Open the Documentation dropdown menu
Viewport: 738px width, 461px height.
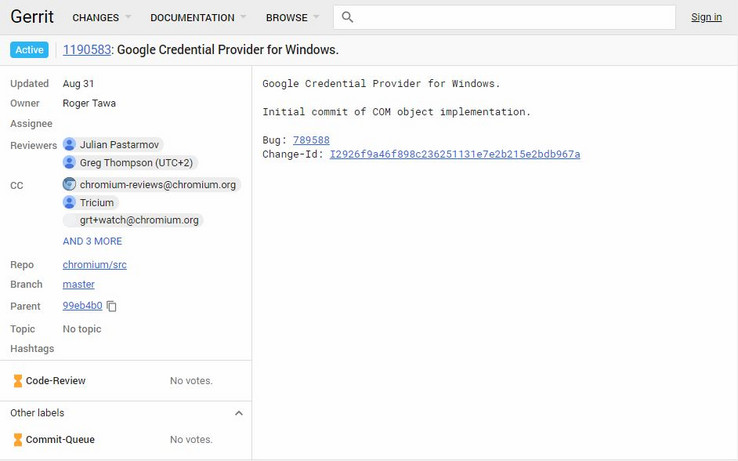point(198,18)
